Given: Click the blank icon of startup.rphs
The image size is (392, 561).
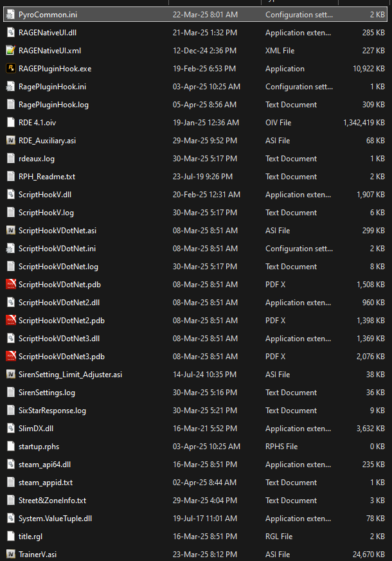Looking at the screenshot, I should point(11,446).
